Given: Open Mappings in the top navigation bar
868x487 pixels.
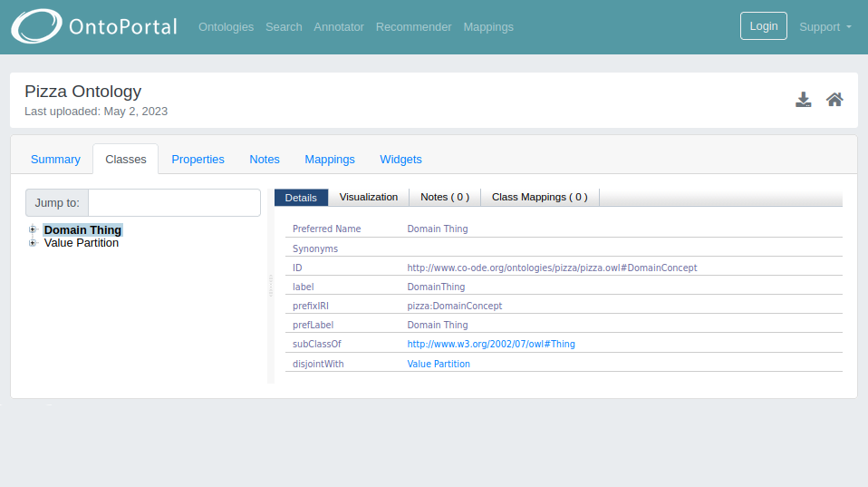Looking at the screenshot, I should 488,26.
